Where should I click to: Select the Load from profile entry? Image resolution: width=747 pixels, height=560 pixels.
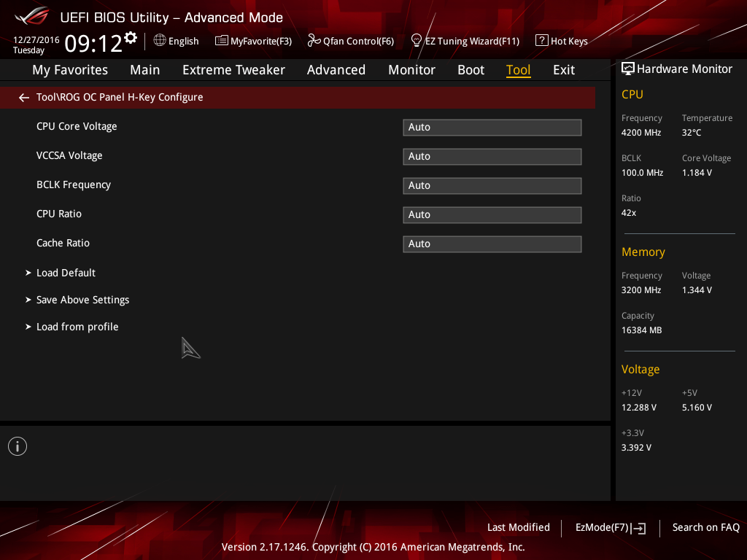pyautogui.click(x=77, y=327)
